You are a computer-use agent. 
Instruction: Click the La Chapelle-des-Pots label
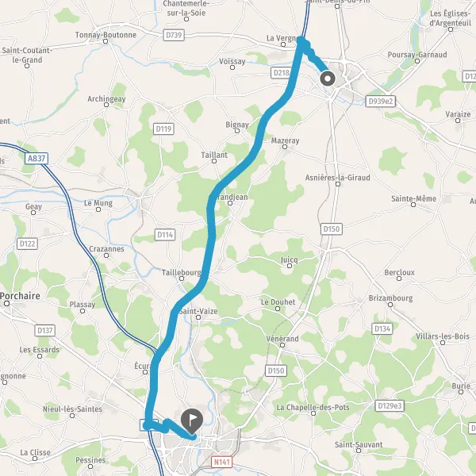click(x=313, y=408)
